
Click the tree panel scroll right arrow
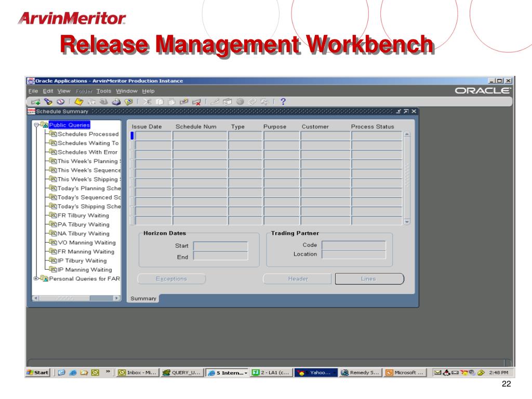pos(116,298)
